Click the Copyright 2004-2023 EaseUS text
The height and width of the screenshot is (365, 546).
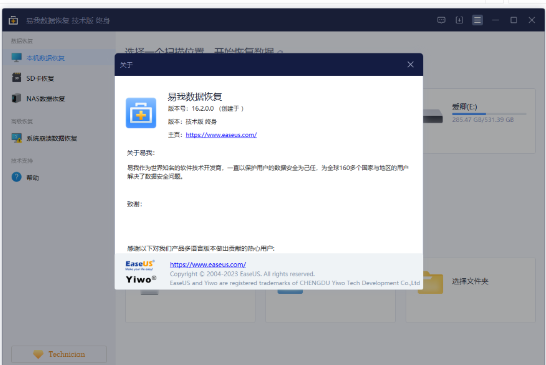pyautogui.click(x=242, y=274)
